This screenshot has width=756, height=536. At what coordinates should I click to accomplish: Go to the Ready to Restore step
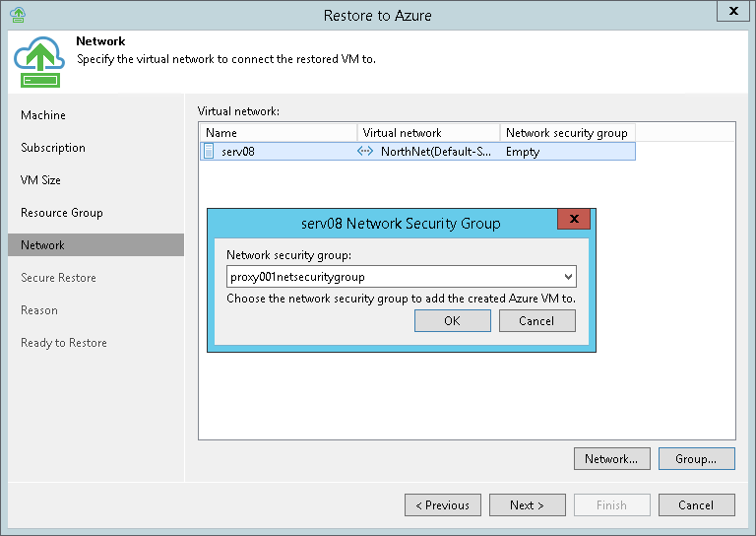point(64,343)
